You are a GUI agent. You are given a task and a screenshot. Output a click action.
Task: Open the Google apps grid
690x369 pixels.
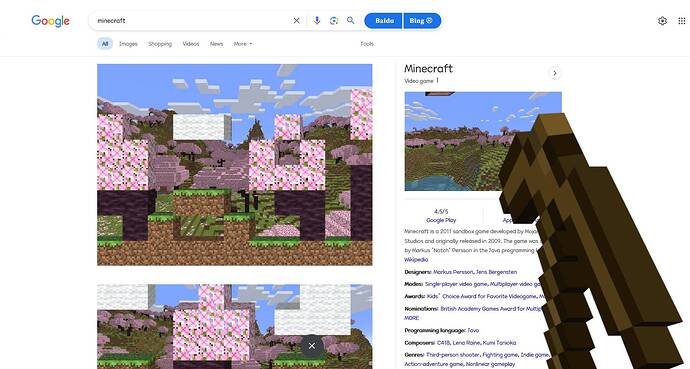pos(682,21)
